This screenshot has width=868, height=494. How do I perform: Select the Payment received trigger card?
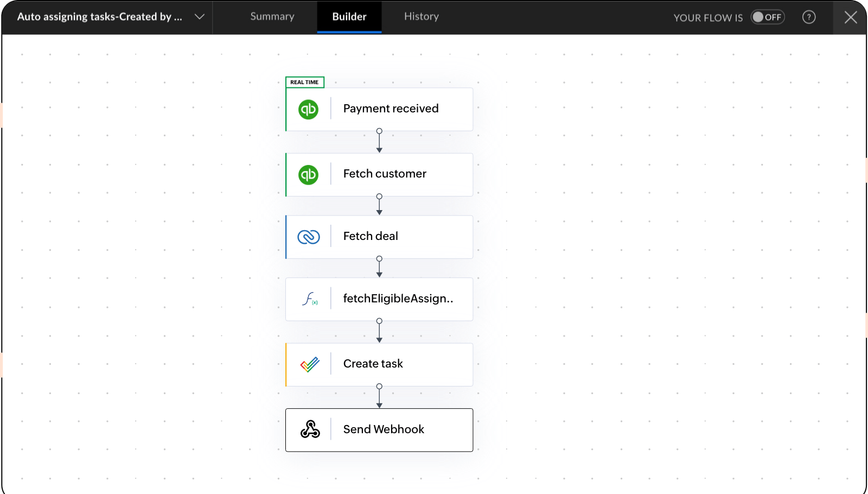click(x=391, y=109)
